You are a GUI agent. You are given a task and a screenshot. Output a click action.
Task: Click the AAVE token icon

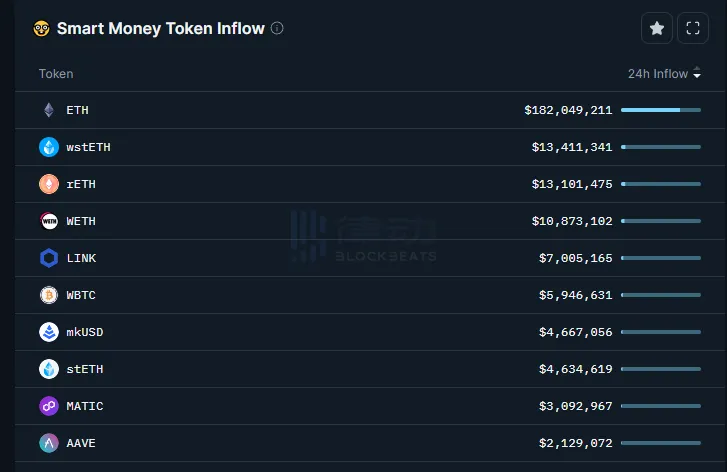click(x=49, y=443)
